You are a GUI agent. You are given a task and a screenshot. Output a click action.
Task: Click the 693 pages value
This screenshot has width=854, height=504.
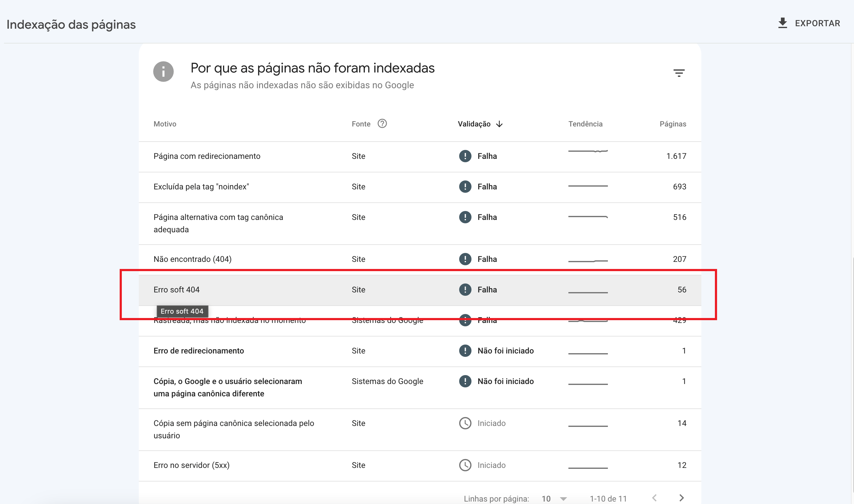click(679, 187)
